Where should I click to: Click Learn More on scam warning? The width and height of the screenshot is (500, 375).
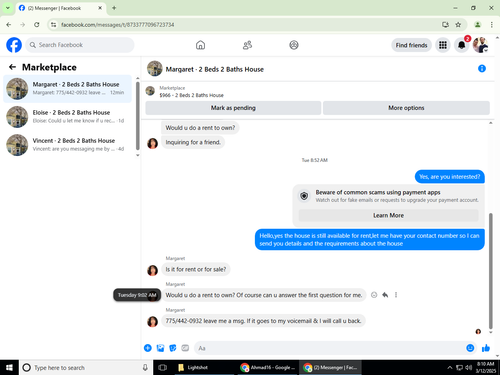(x=388, y=215)
